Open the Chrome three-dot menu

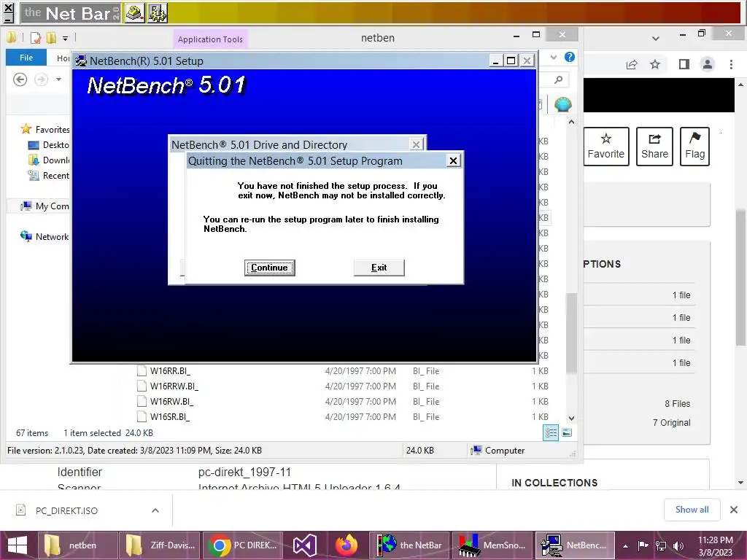[x=731, y=64]
